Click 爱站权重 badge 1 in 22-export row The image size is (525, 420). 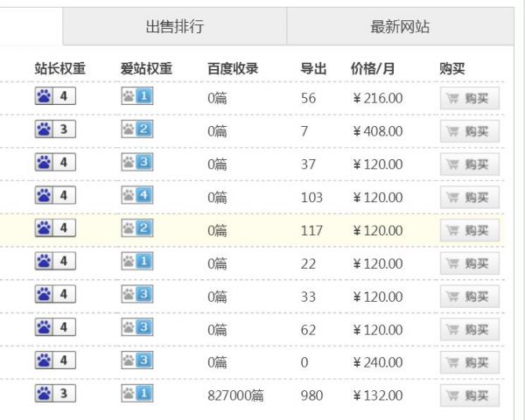click(x=137, y=262)
